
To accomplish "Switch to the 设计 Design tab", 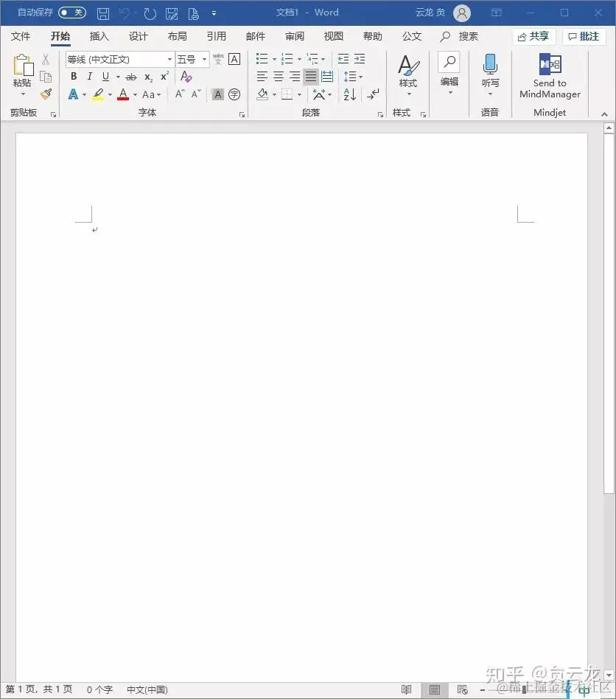I will click(138, 37).
